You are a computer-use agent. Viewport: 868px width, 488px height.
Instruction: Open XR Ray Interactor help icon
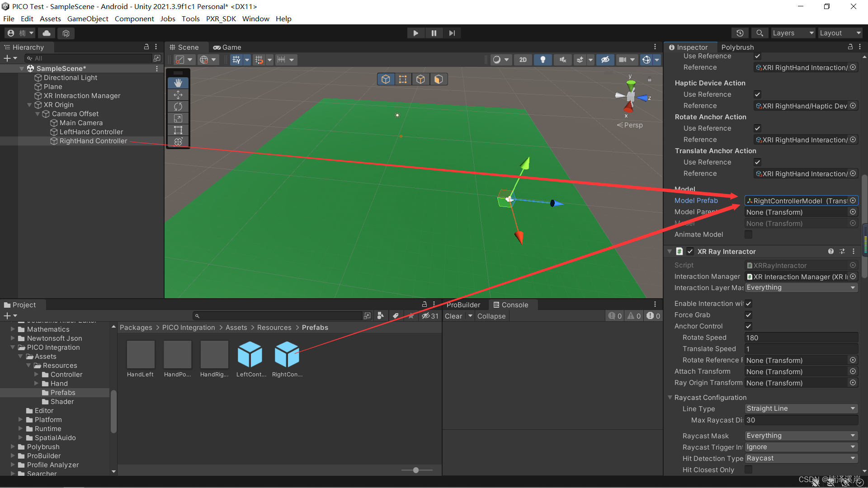831,251
